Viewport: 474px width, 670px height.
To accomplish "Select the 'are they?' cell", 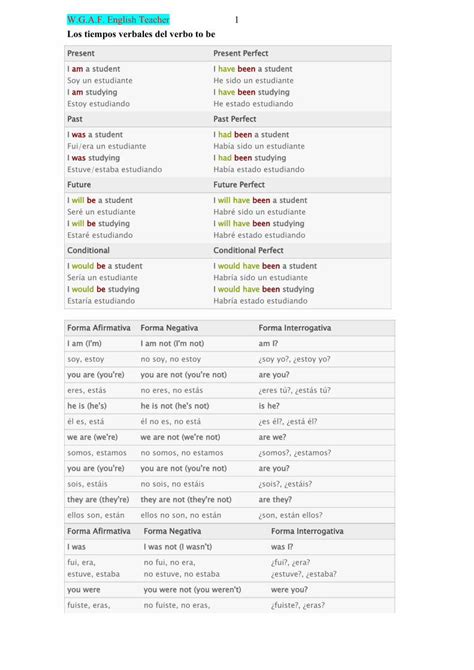I will (275, 500).
